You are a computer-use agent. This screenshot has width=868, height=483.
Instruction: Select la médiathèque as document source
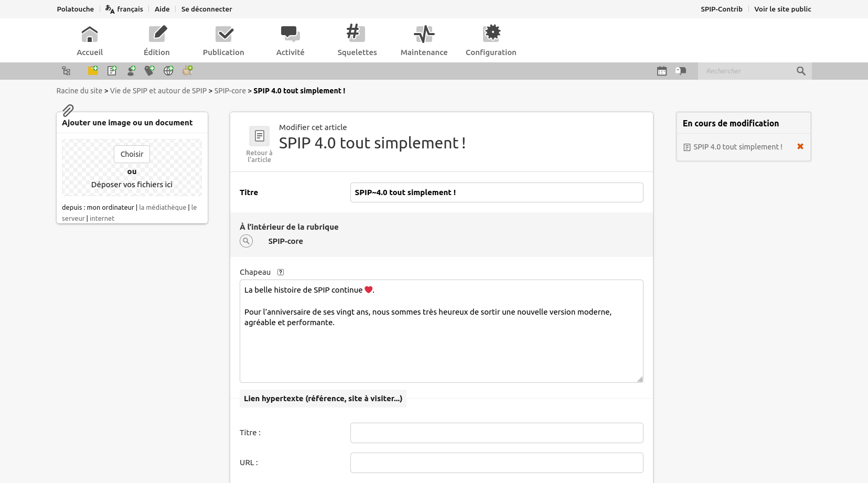tap(163, 208)
